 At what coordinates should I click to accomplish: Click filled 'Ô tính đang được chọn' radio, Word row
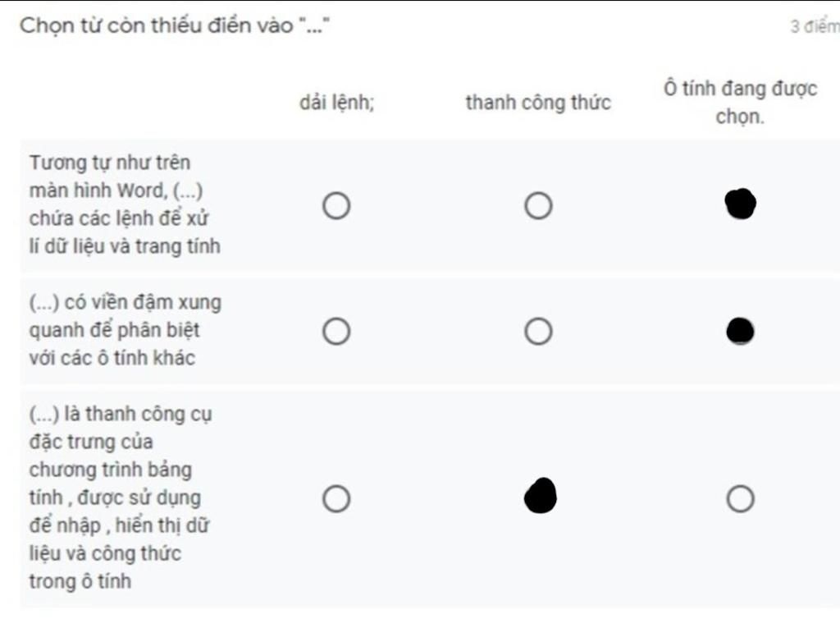coord(741,204)
